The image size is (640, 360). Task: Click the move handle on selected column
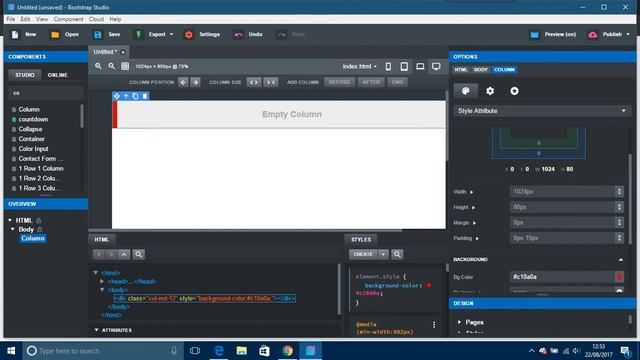117,96
